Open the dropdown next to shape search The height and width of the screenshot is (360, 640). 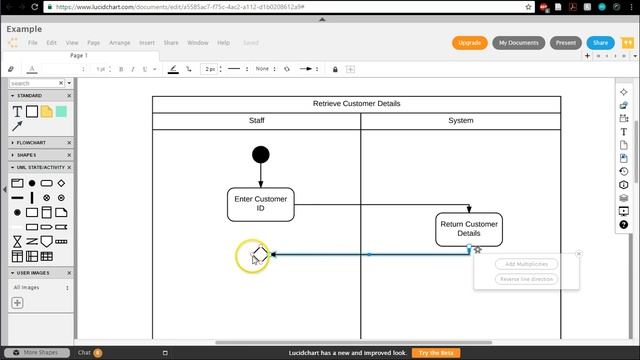pyautogui.click(x=69, y=83)
